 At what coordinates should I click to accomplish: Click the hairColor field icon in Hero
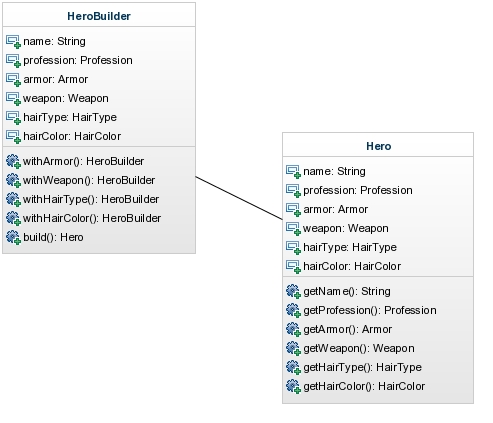tap(293, 267)
